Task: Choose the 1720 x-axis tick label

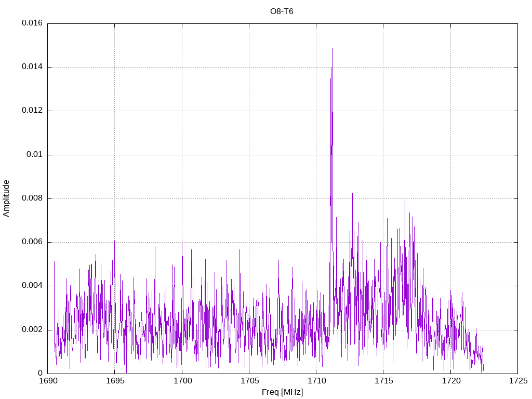Action: (450, 381)
